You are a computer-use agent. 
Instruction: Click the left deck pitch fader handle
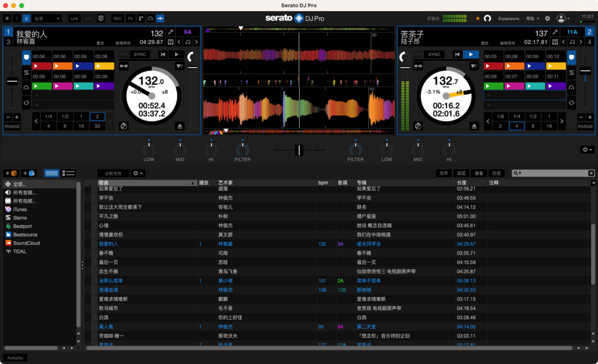tap(11, 82)
